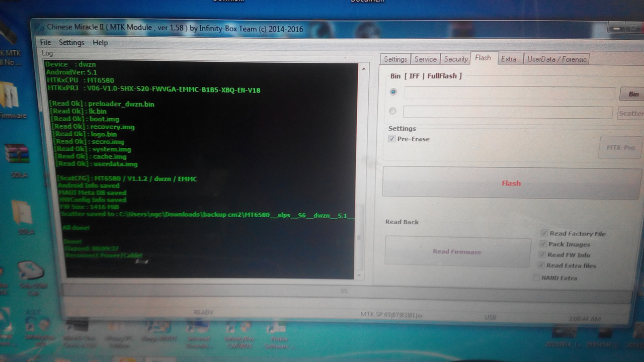Screen dimensions: 644x362
Task: Click the Bin browse button
Action: tap(633, 94)
